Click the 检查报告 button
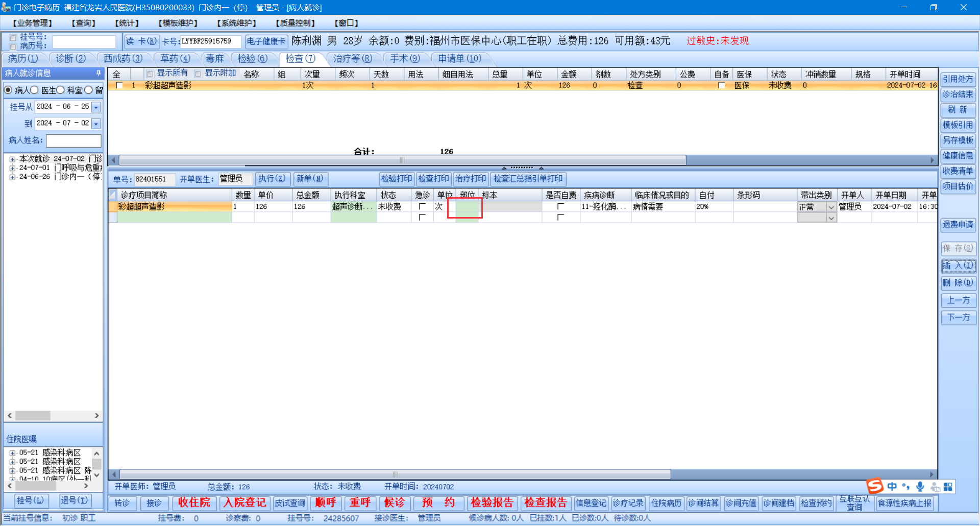The image size is (980, 526). pyautogui.click(x=546, y=503)
